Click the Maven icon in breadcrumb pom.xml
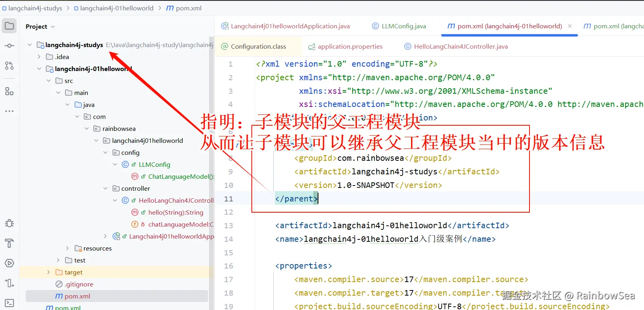 click(x=170, y=8)
